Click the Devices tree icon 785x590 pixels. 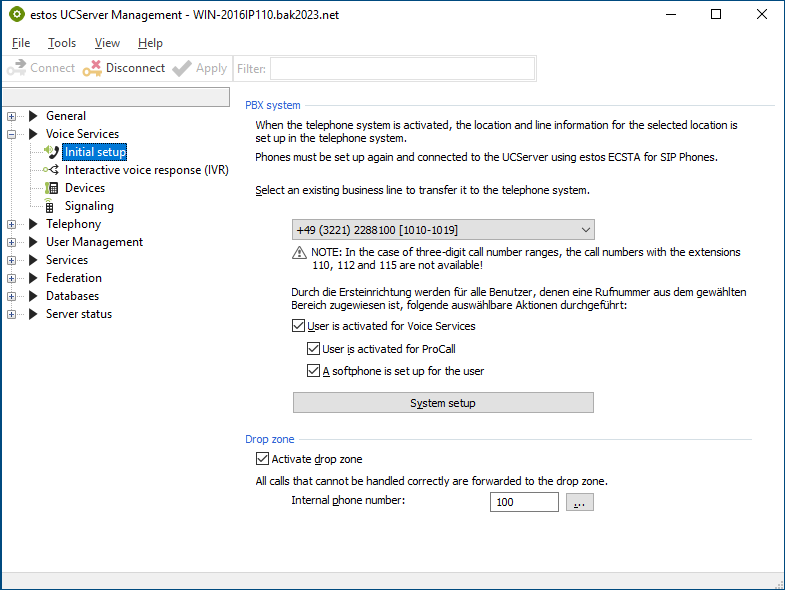coord(52,188)
